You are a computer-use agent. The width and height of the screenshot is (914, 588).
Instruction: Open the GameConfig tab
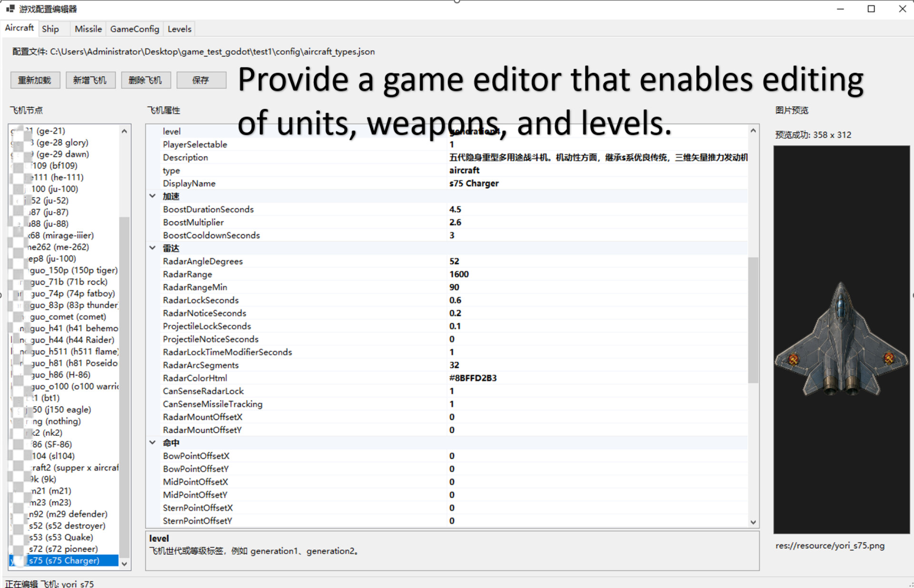tap(135, 29)
